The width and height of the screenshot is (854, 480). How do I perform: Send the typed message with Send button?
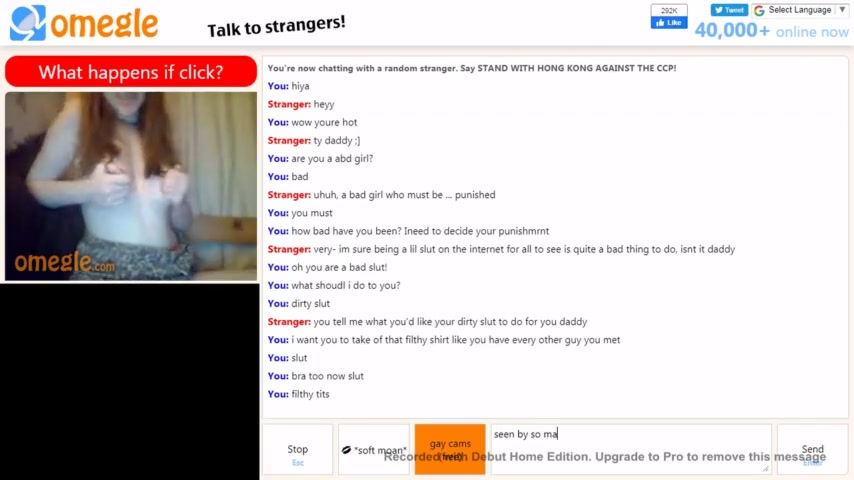tap(813, 449)
